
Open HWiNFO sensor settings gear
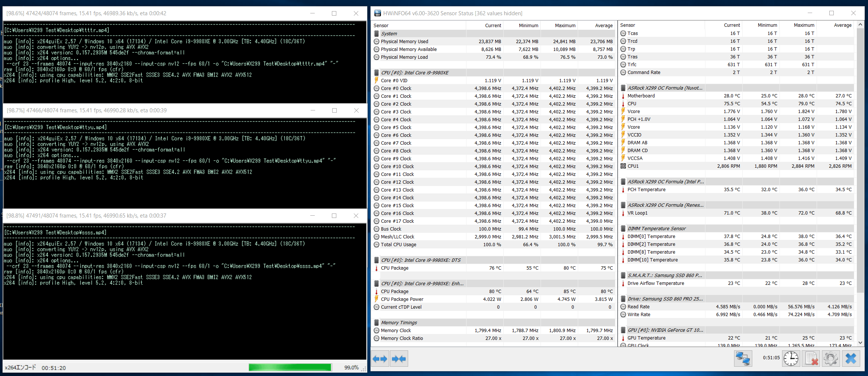click(830, 359)
